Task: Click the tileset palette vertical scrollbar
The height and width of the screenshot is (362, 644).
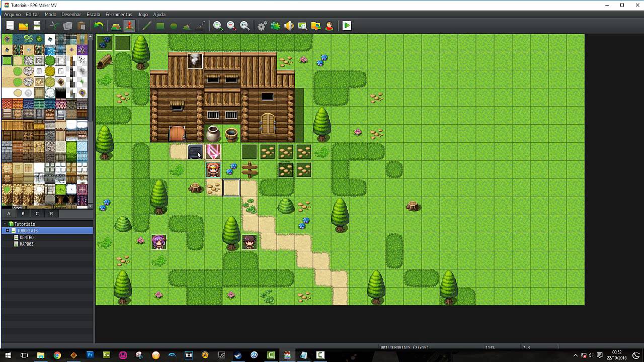Action: click(91, 121)
